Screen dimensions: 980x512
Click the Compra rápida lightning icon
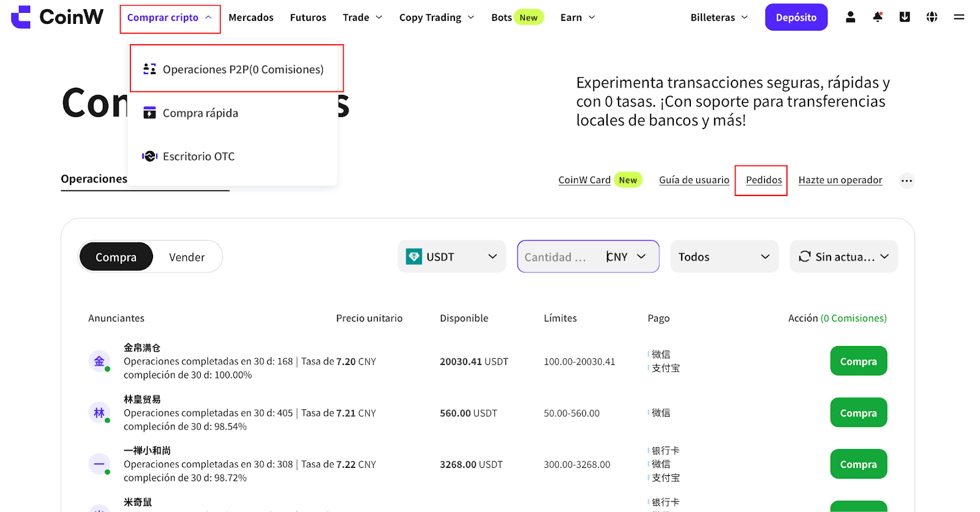(149, 113)
